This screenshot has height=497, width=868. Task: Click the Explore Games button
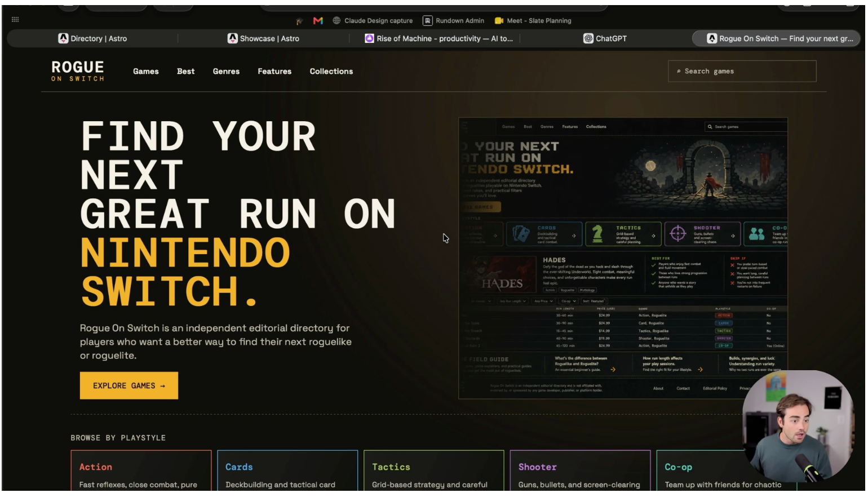click(129, 385)
